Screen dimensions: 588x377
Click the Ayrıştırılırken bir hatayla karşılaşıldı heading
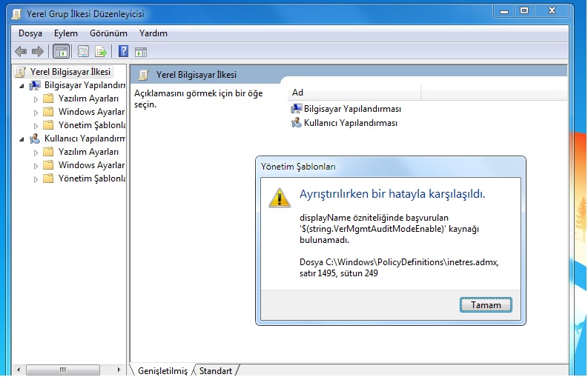point(392,194)
